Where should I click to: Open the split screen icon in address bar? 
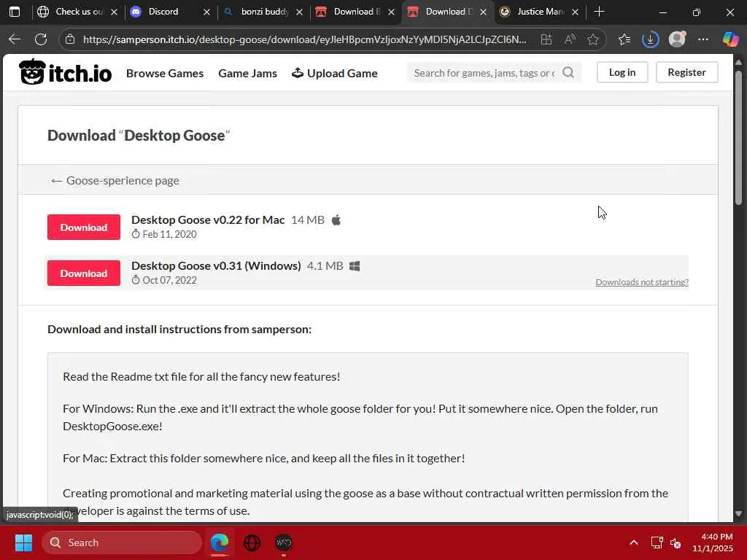click(x=546, y=39)
